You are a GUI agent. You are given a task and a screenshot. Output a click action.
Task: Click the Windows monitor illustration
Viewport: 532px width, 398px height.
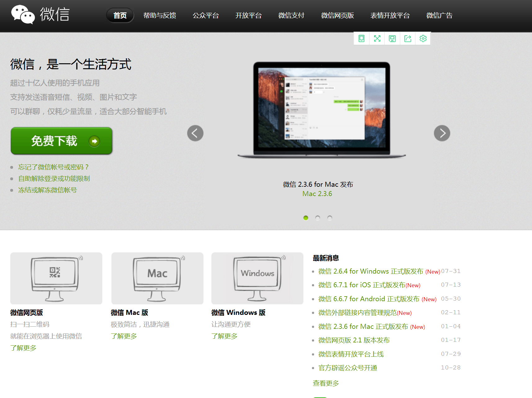click(257, 278)
